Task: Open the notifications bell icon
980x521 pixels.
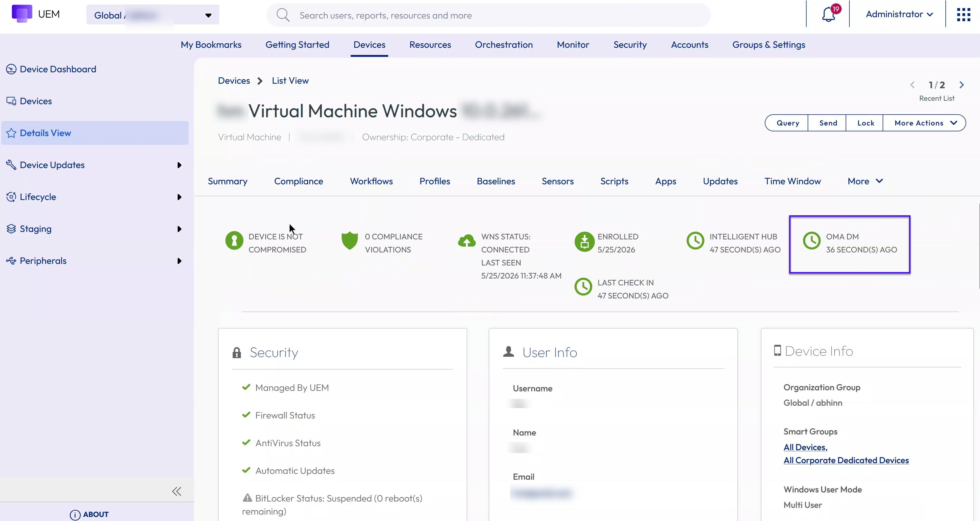Action: [x=828, y=15]
